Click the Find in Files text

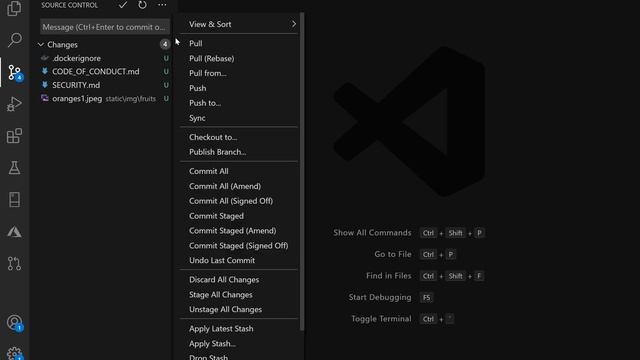tap(389, 276)
